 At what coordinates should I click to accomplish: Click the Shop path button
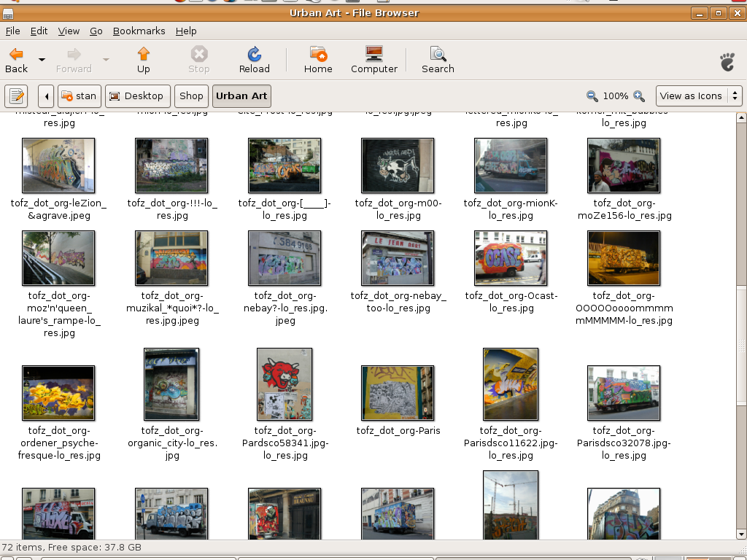pos(191,96)
